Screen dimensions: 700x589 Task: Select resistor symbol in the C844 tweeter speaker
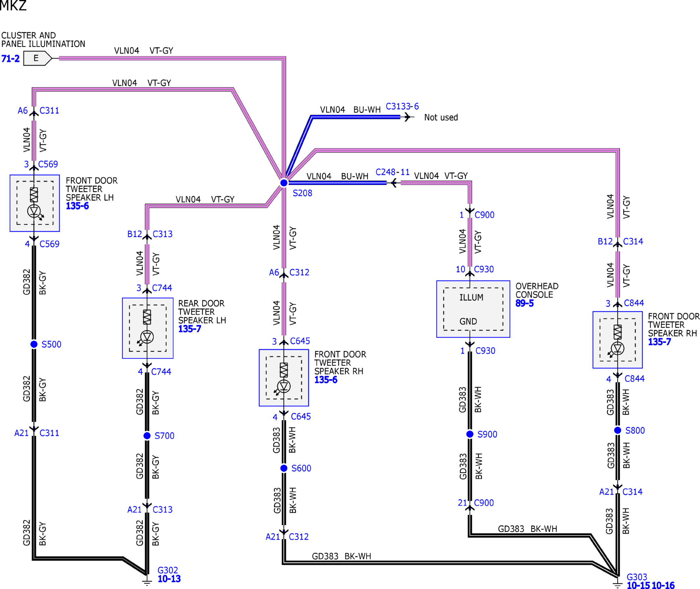[618, 332]
